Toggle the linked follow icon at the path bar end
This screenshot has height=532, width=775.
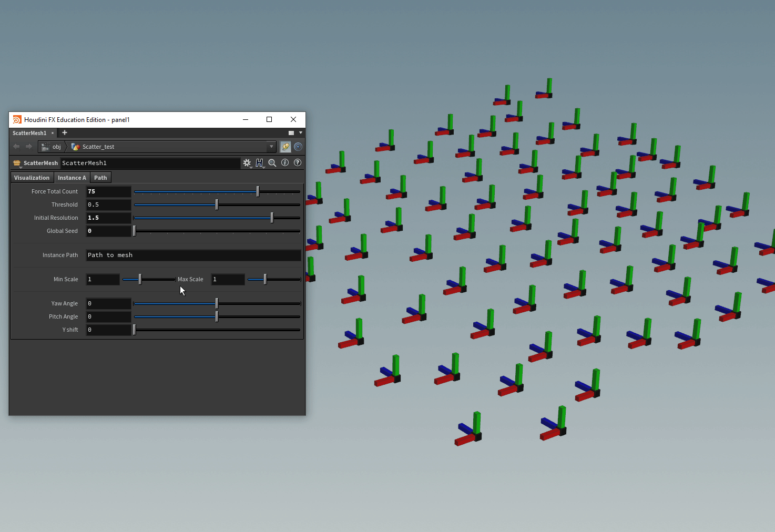[x=298, y=146]
